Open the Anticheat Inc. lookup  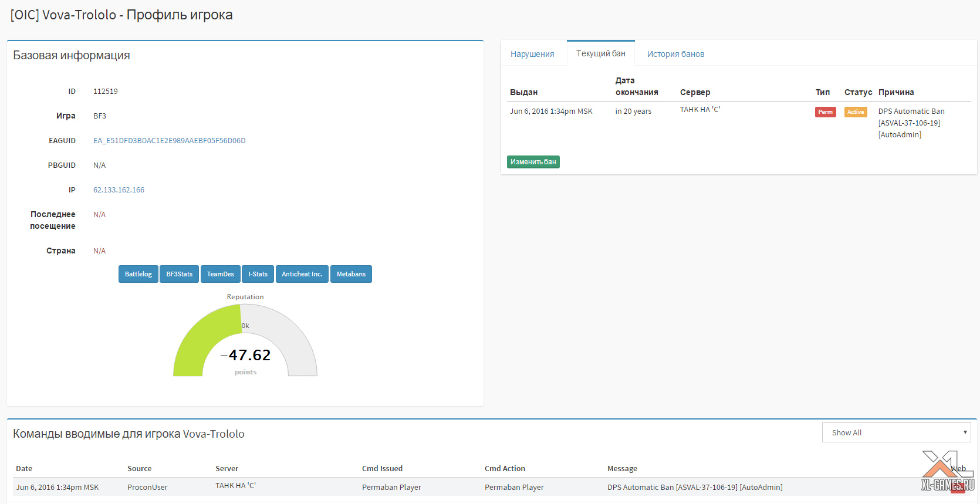point(302,274)
